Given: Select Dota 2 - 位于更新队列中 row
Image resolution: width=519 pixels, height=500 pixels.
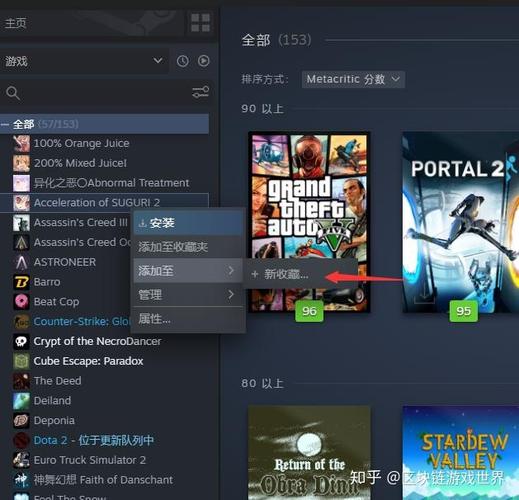Looking at the screenshot, I should pyautogui.click(x=104, y=440).
